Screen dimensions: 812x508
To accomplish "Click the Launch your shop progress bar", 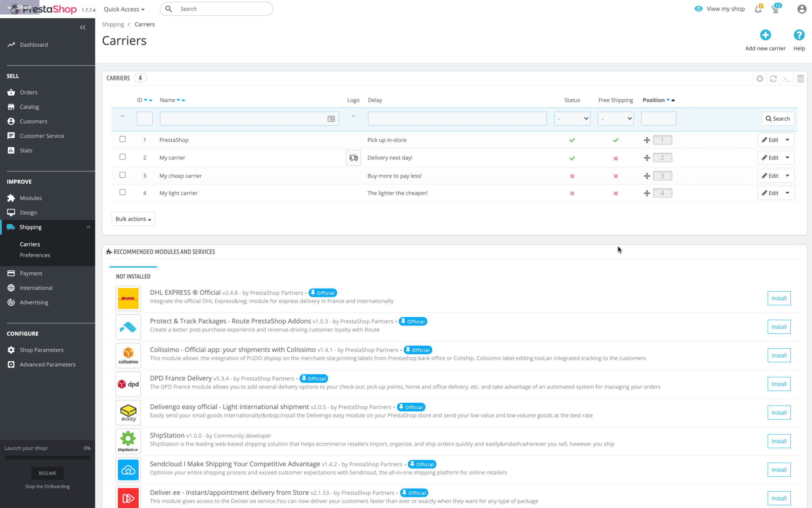I will click(x=48, y=458).
